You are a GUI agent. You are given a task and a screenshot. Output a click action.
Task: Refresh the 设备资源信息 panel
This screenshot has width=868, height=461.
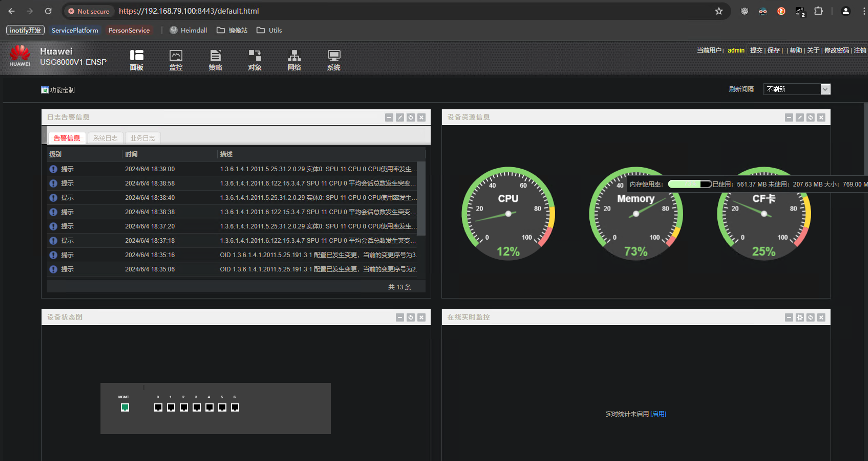(810, 117)
